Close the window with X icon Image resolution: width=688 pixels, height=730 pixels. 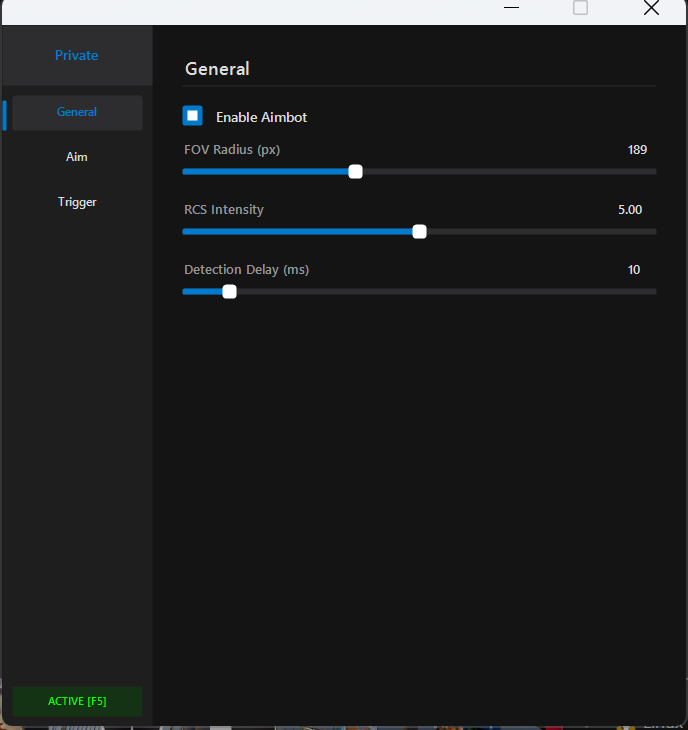pos(651,8)
